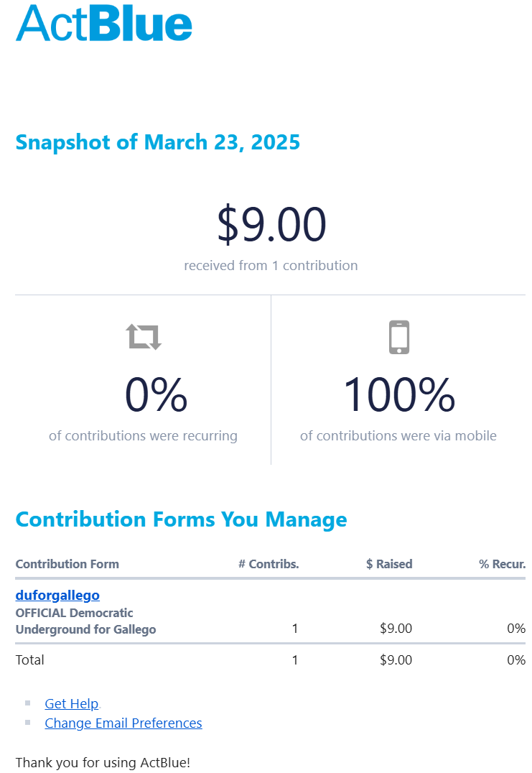Click the mobile phone icon

(x=398, y=337)
